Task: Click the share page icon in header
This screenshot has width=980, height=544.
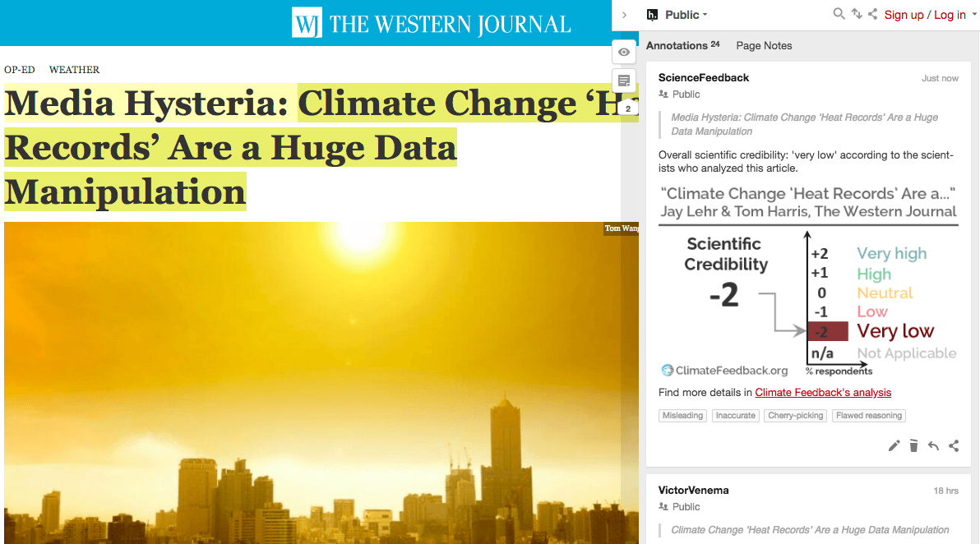Action: click(872, 14)
